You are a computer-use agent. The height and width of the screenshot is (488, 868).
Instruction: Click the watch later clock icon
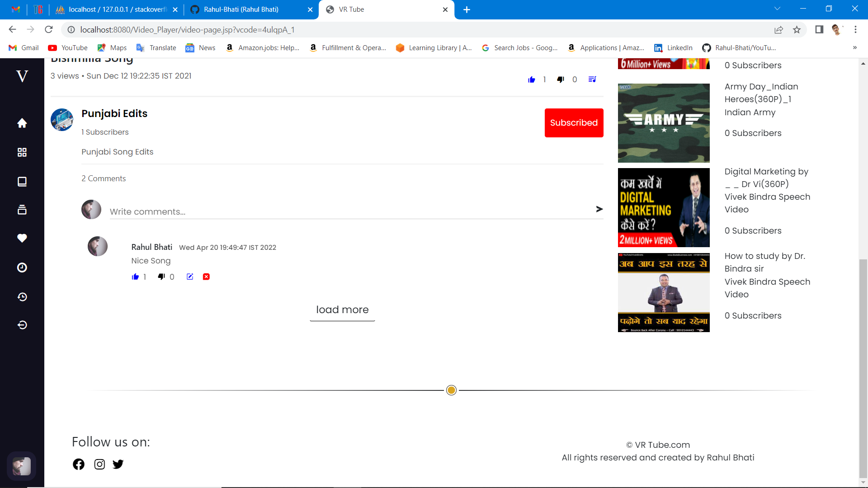click(22, 267)
